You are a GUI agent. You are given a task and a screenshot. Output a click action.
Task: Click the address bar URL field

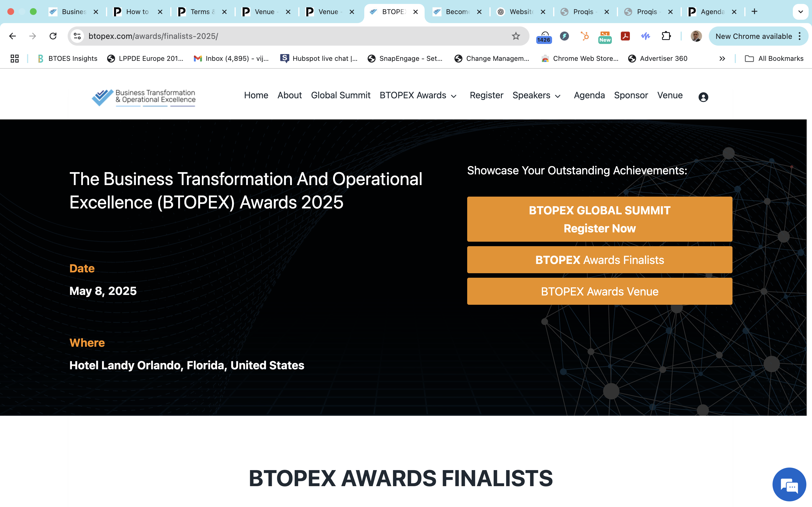point(295,36)
